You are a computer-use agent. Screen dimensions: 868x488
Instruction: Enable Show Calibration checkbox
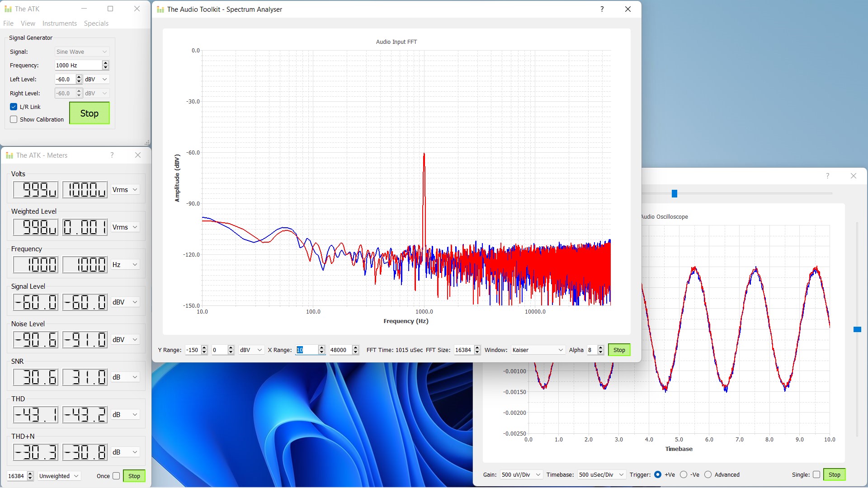[x=14, y=119]
